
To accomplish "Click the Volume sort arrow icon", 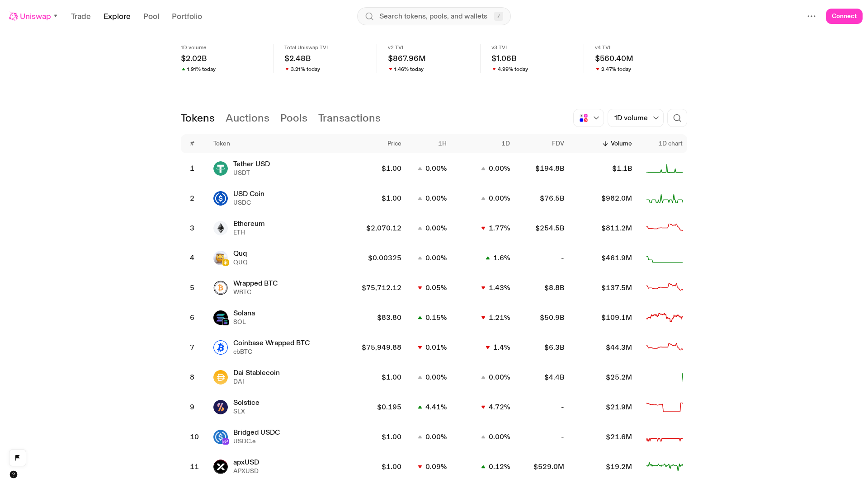I will point(605,144).
